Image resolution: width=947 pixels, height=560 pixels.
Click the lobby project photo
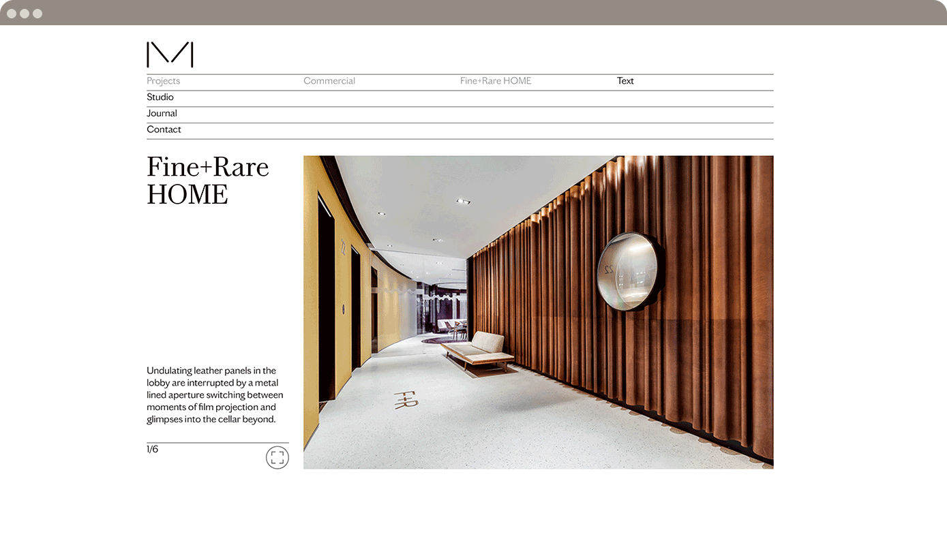tap(539, 312)
